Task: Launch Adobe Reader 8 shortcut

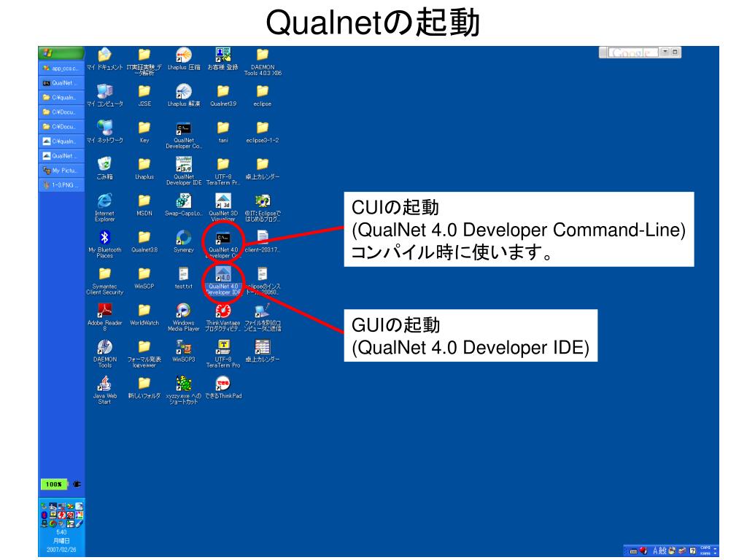Action: click(105, 317)
